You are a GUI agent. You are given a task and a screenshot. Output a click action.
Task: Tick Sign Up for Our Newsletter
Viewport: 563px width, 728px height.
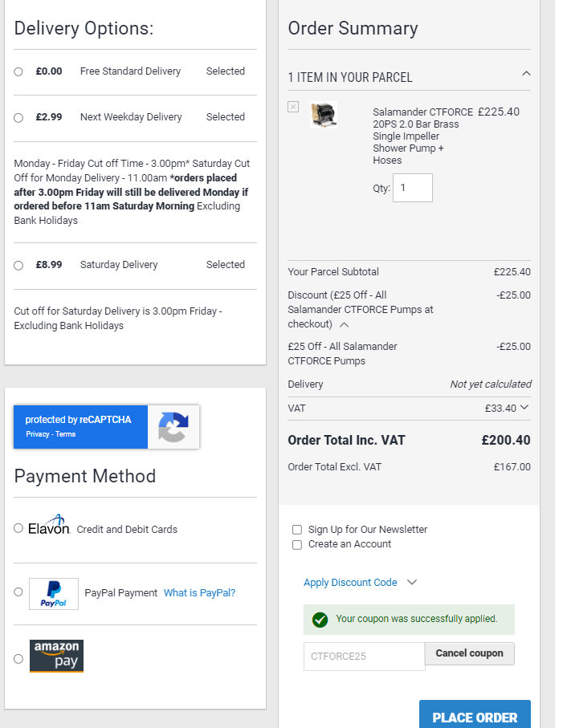pos(297,530)
